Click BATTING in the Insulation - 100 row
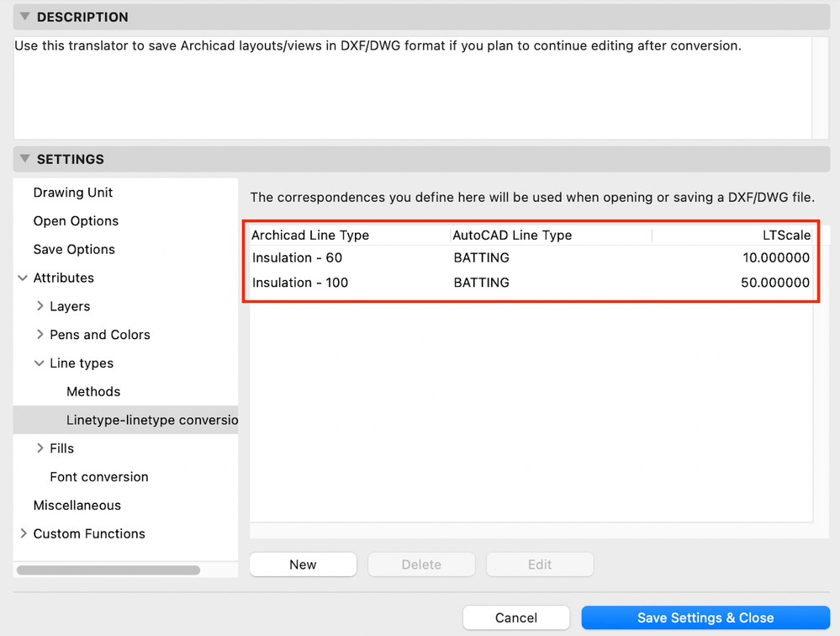Viewport: 840px width, 636px height. (481, 283)
